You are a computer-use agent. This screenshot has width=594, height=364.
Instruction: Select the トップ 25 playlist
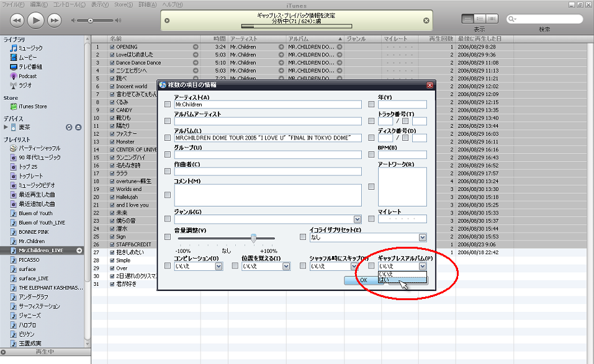tap(24, 167)
